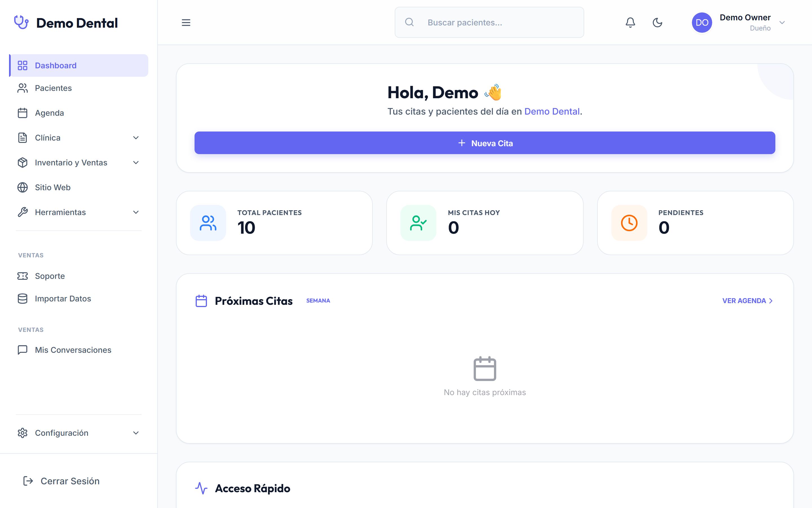Open the notifications bell
Image resolution: width=812 pixels, height=508 pixels.
(x=630, y=23)
